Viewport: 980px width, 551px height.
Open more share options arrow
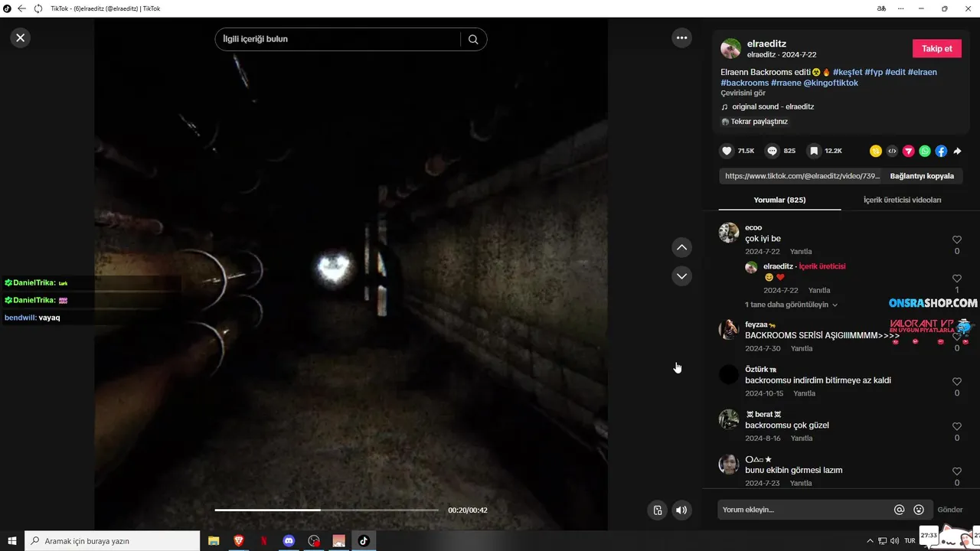pos(957,151)
